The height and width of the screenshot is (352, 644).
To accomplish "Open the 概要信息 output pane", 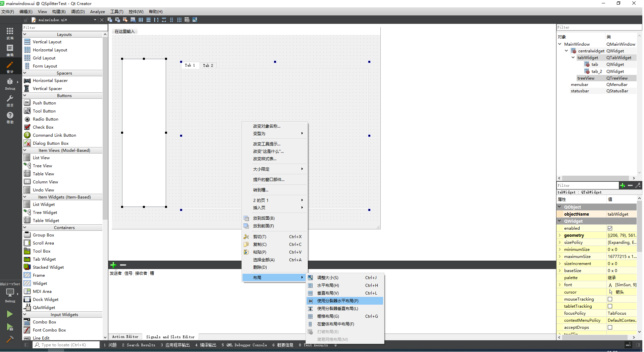I will [283, 345].
